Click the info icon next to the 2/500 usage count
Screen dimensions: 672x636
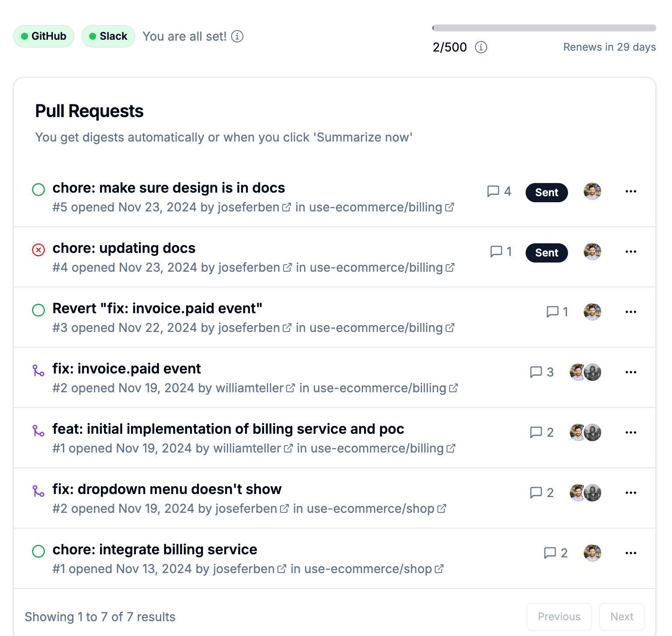click(x=481, y=47)
